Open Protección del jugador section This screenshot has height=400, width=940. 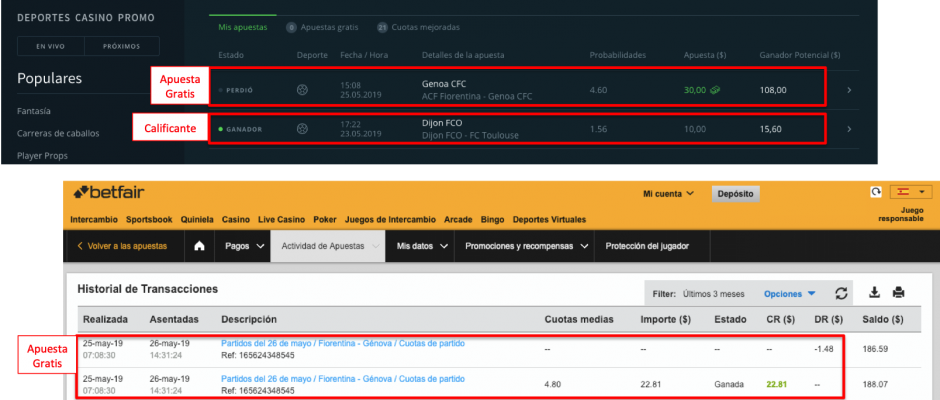(647, 246)
